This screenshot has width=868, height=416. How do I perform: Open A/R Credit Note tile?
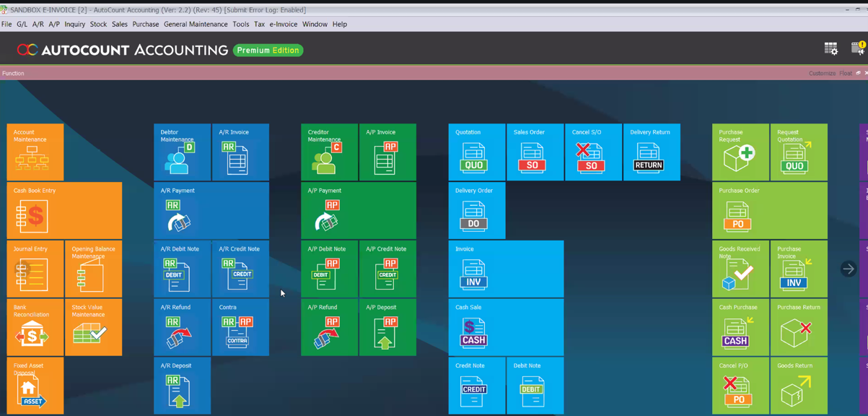(x=241, y=269)
